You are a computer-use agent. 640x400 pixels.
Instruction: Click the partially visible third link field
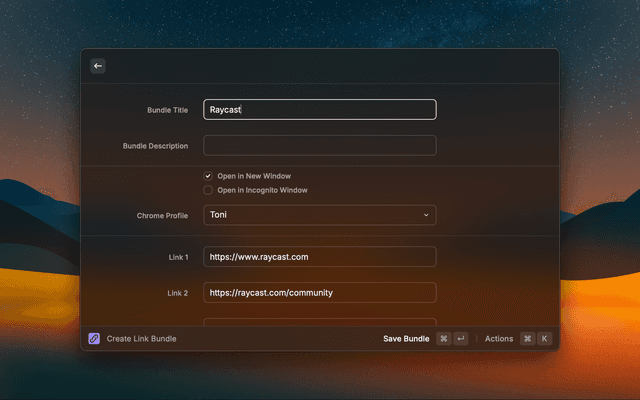[319, 322]
